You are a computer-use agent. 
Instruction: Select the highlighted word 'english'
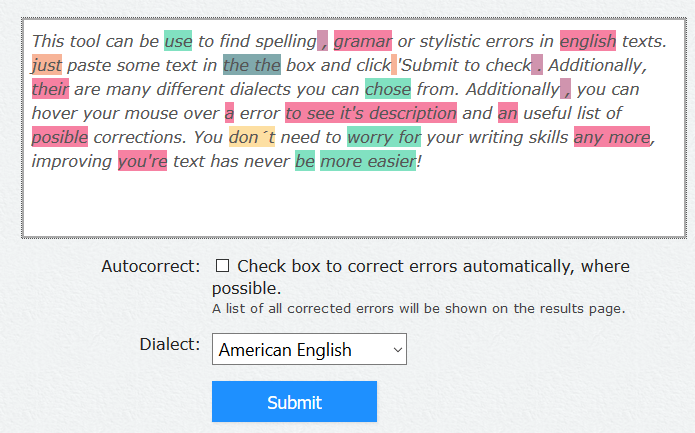[588, 41]
